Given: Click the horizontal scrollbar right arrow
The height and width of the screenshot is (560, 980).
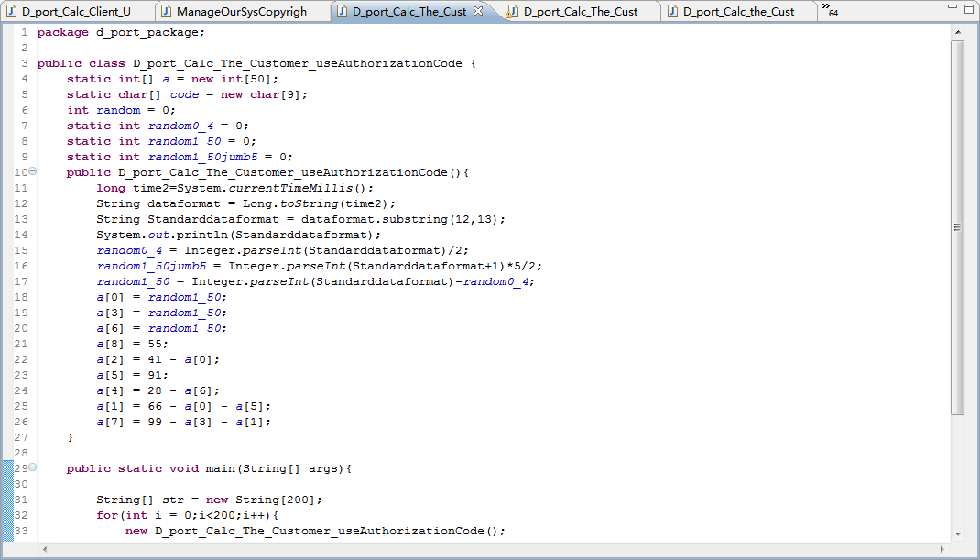Looking at the screenshot, I should click(942, 549).
